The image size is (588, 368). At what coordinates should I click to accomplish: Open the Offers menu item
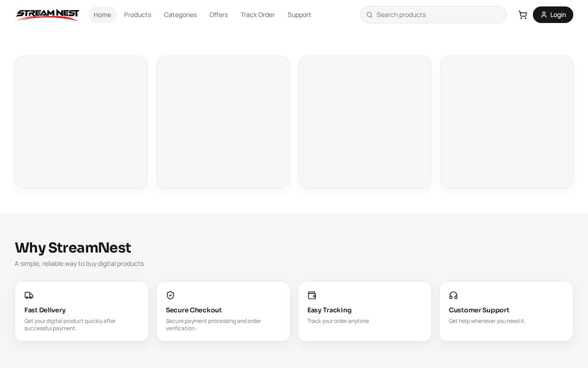point(219,15)
